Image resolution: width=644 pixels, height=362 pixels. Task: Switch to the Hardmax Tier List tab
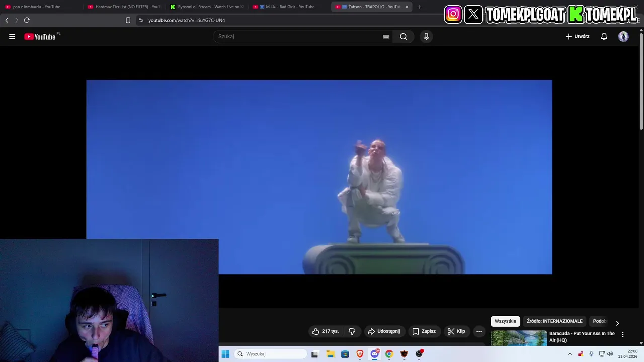[x=124, y=7]
